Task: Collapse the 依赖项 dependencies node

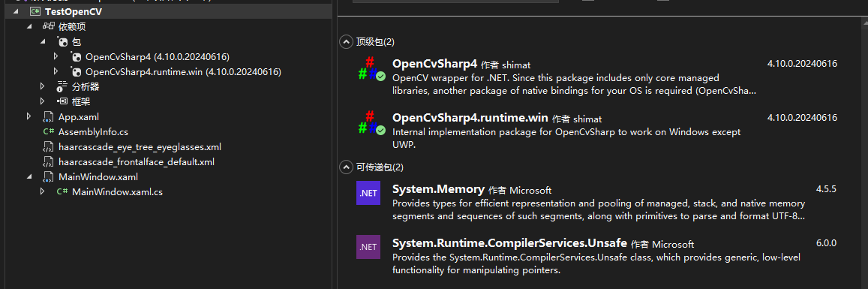Action: tap(29, 26)
